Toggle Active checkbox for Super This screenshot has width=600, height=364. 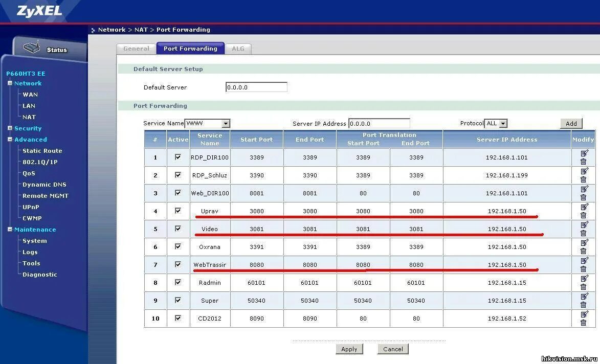click(x=178, y=300)
